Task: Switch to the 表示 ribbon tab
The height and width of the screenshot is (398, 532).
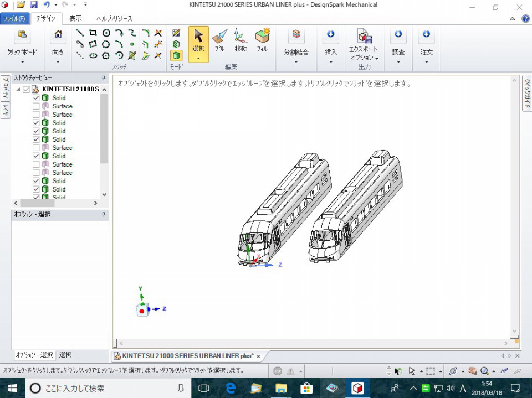Action: click(75, 19)
